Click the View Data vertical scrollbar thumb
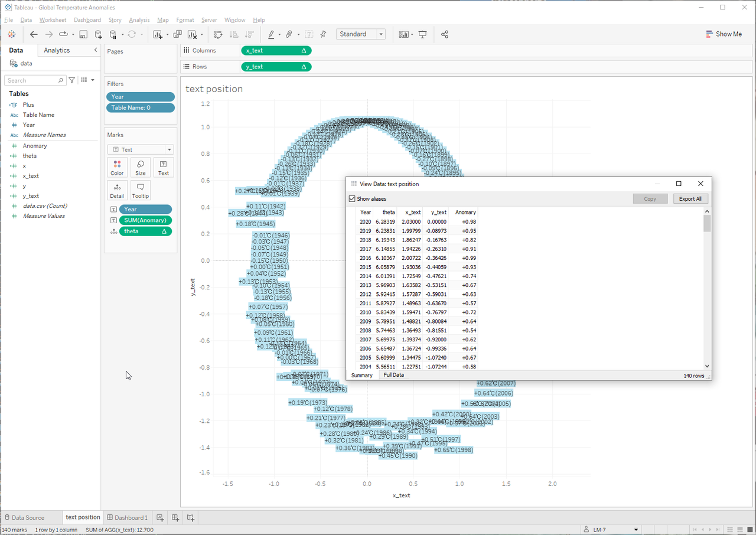Image resolution: width=756 pixels, height=535 pixels. [707, 224]
